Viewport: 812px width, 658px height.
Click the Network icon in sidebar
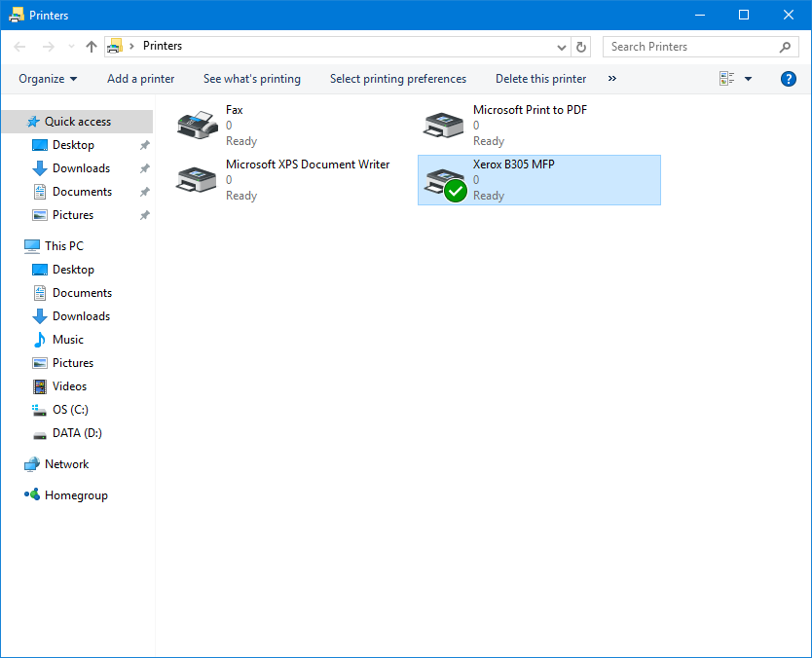click(x=32, y=464)
